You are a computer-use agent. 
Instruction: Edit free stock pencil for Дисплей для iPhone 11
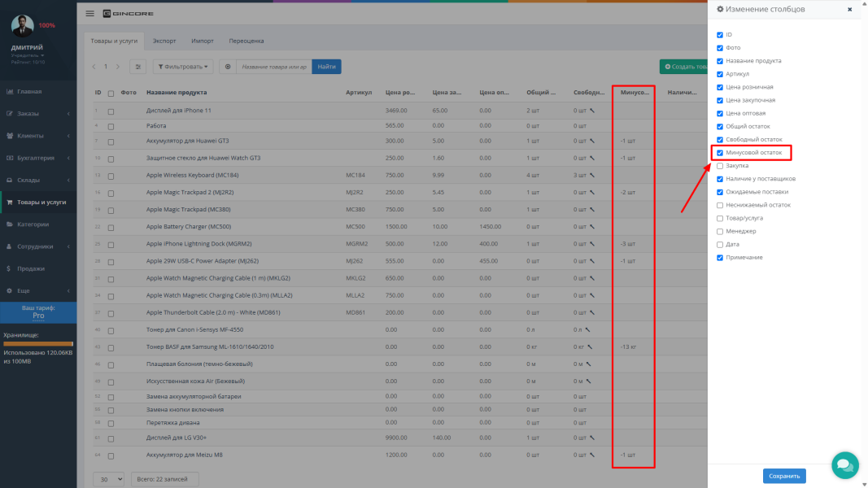click(x=591, y=111)
